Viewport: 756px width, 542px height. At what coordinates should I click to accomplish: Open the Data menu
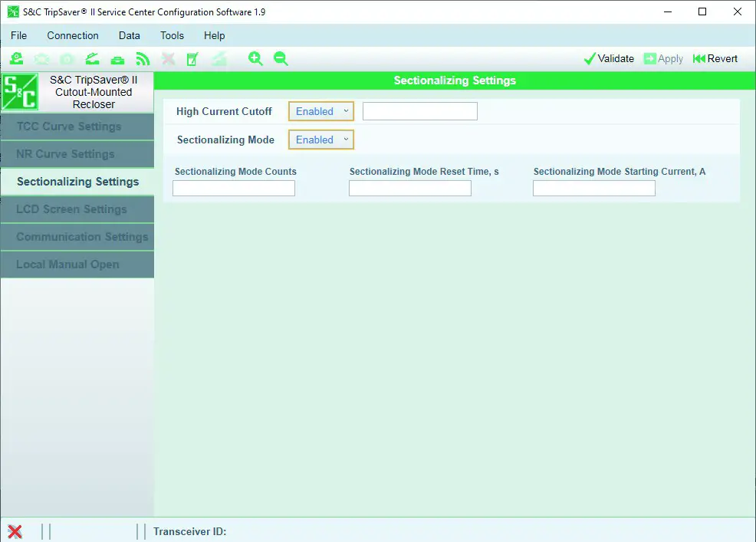click(x=130, y=36)
